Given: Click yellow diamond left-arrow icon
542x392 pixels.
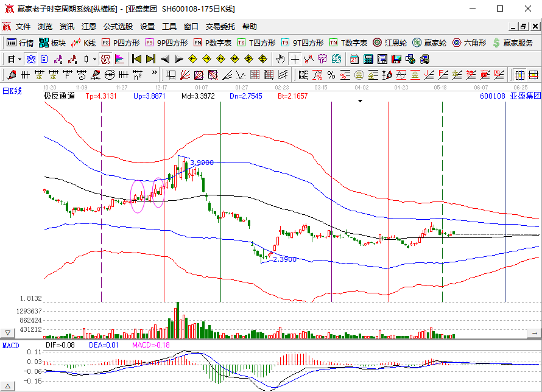Looking at the screenshot, I should [192, 60].
